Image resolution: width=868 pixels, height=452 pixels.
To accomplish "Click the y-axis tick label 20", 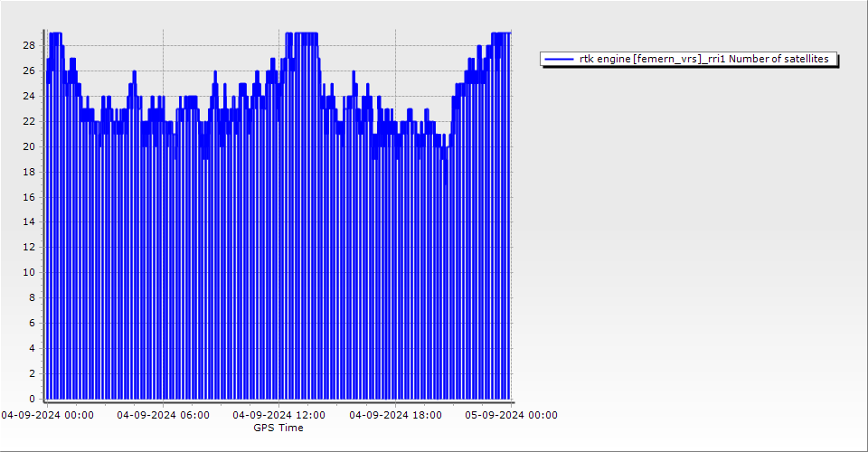I will click(x=29, y=146).
